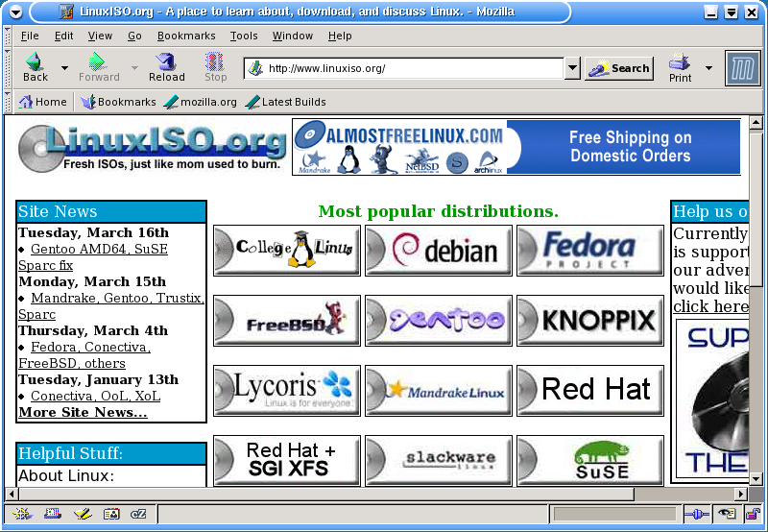Click the Search button
This screenshot has width=768, height=532.
click(x=619, y=68)
